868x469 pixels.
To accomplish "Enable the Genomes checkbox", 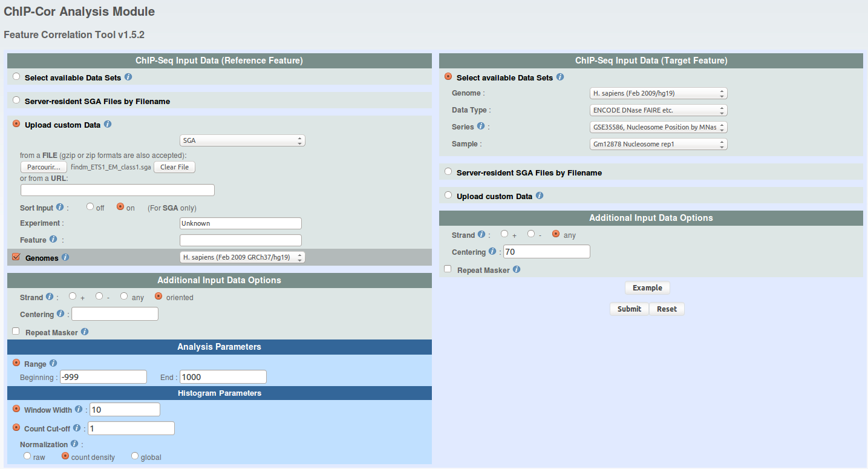I will [x=16, y=257].
